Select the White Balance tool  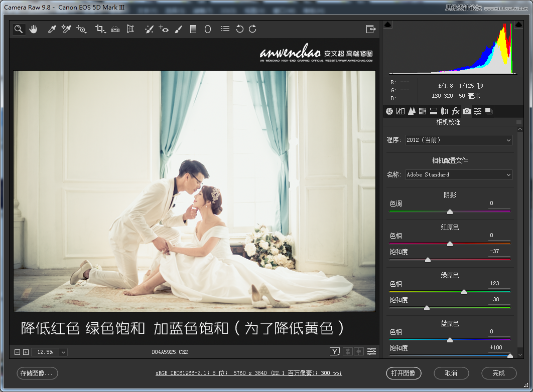(x=52, y=29)
